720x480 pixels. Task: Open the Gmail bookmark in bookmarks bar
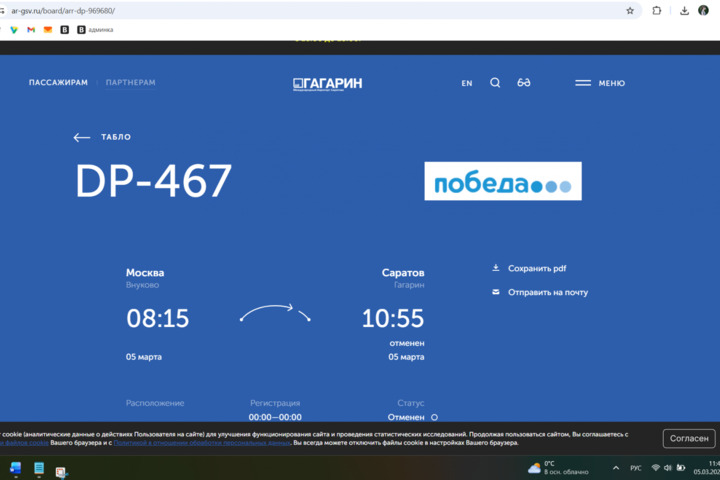[x=31, y=30]
